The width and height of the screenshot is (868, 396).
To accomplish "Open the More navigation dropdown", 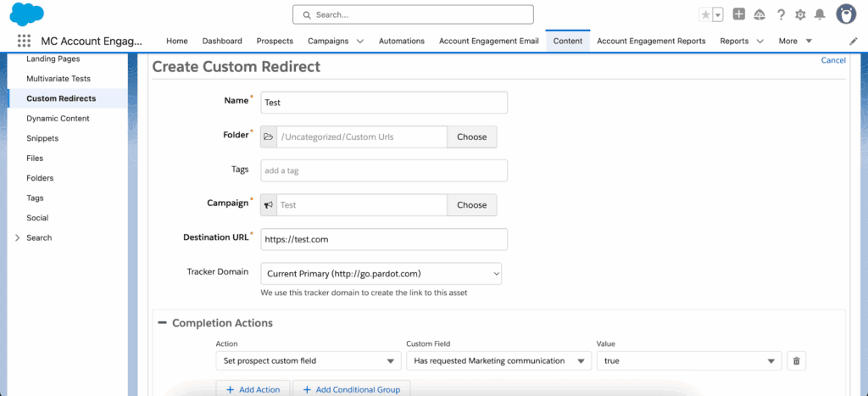I will (x=795, y=41).
